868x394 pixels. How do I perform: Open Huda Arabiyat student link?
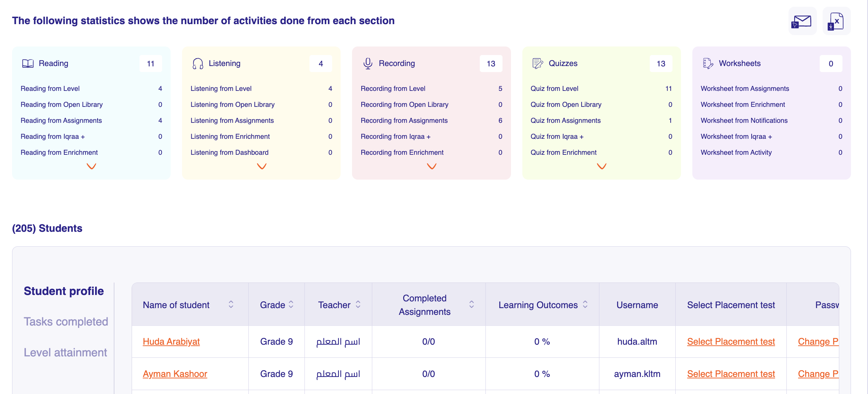click(x=171, y=341)
